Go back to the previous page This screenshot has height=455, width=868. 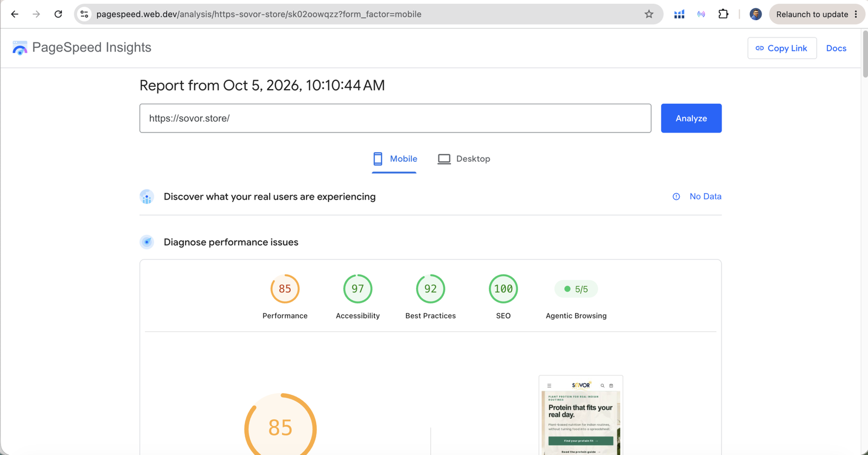click(x=15, y=14)
